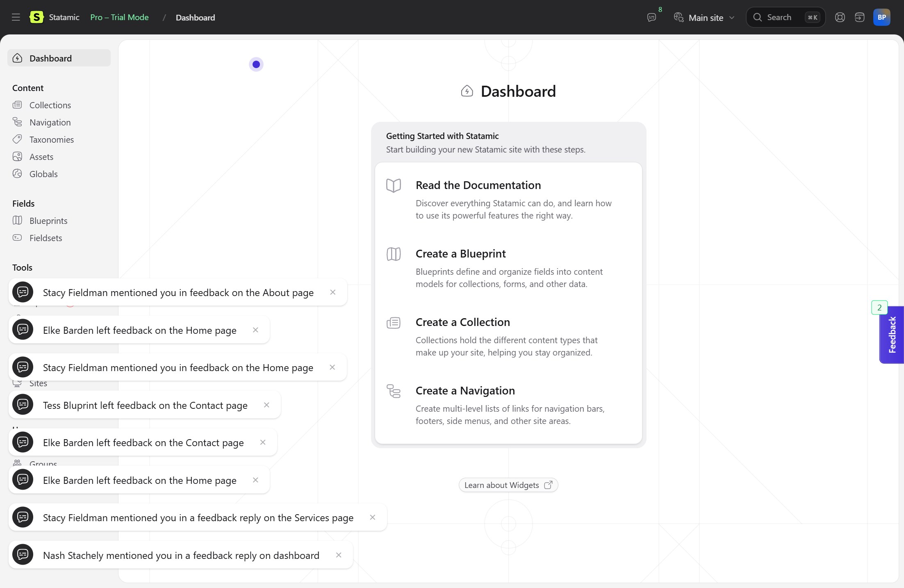Open the help lifesaver icon in top bar
This screenshot has height=588, width=904.
[x=840, y=17]
